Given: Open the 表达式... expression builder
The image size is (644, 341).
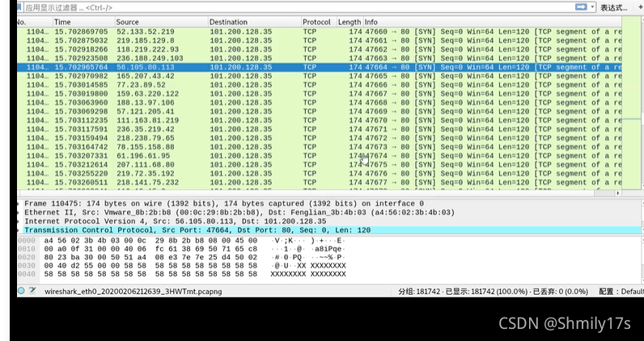Looking at the screenshot, I should pyautogui.click(x=614, y=8).
